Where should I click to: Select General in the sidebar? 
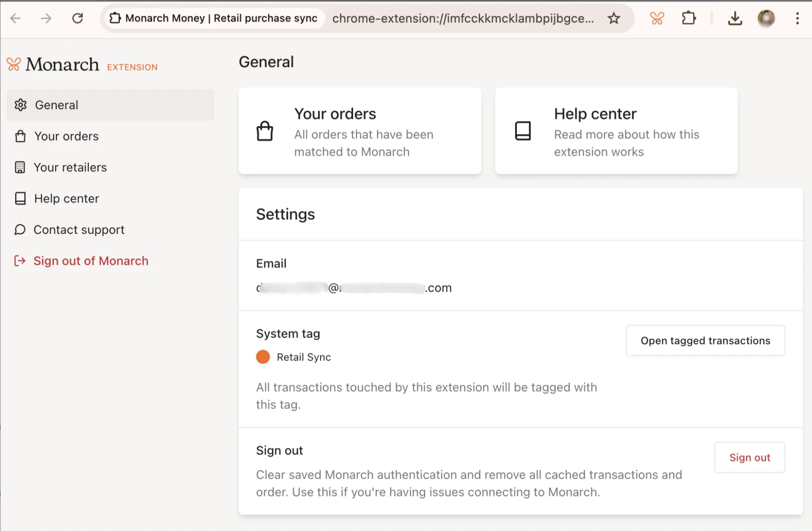(110, 105)
